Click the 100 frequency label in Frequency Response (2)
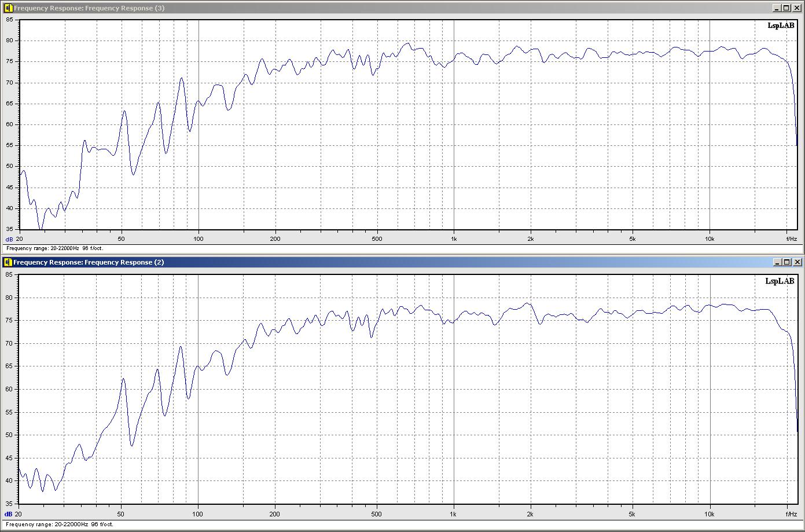The image size is (805, 532). (198, 513)
